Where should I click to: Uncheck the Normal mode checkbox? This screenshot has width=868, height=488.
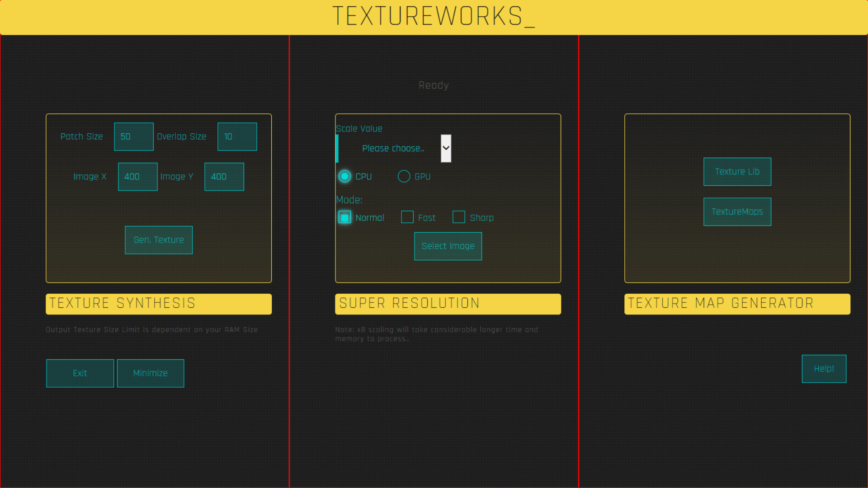click(344, 217)
